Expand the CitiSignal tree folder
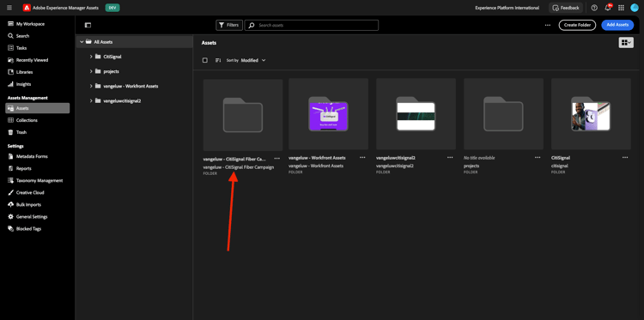644x320 pixels. (x=91, y=57)
